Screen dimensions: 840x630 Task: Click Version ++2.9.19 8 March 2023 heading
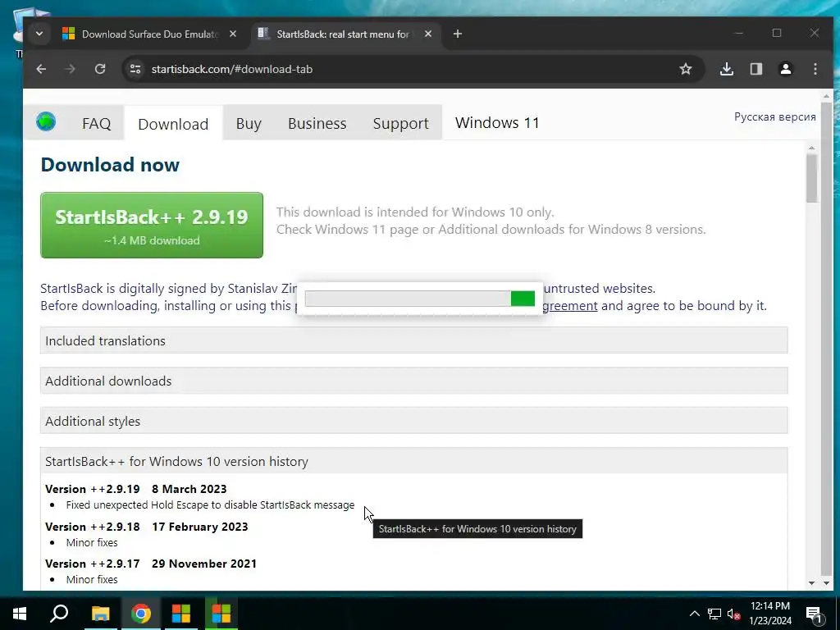click(x=136, y=489)
